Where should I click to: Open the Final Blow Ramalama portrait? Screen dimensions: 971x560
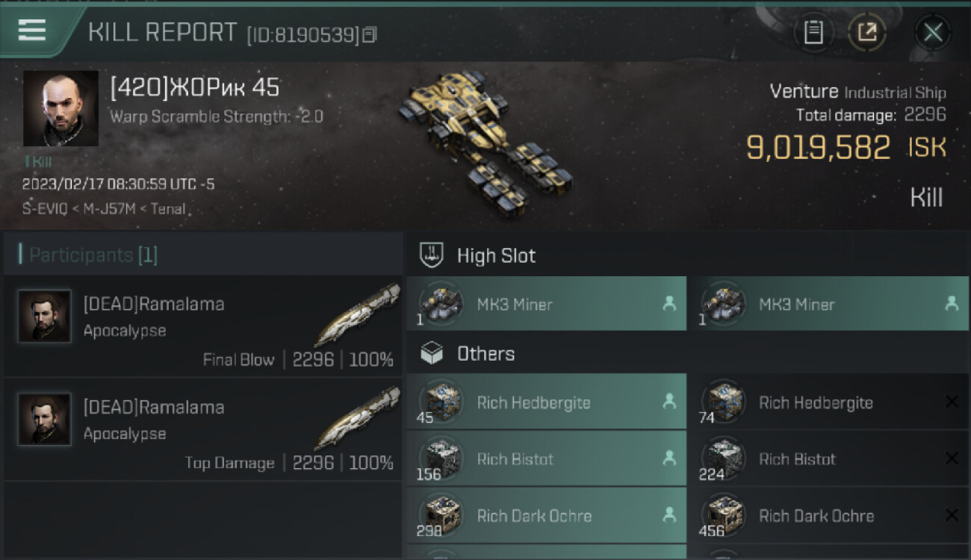tap(45, 317)
